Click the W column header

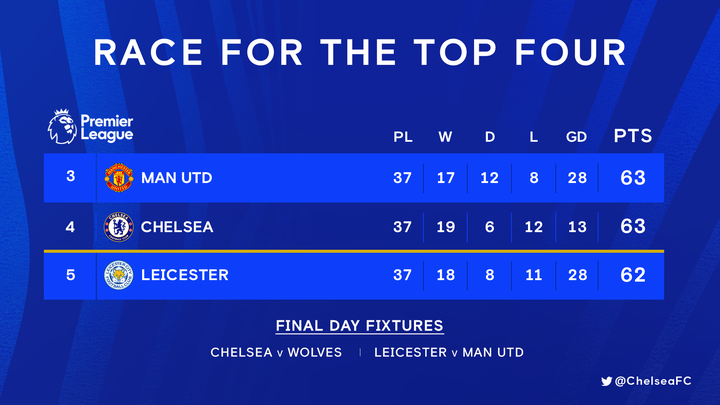tap(445, 137)
